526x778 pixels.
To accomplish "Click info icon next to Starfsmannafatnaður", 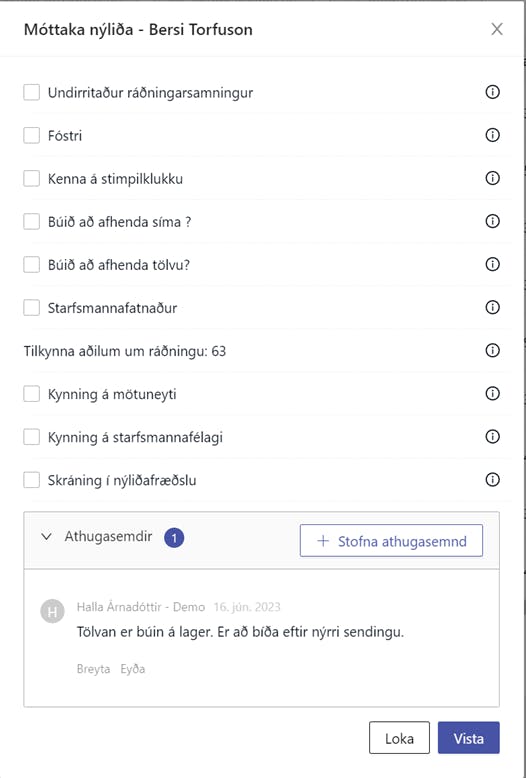I will (x=492, y=308).
